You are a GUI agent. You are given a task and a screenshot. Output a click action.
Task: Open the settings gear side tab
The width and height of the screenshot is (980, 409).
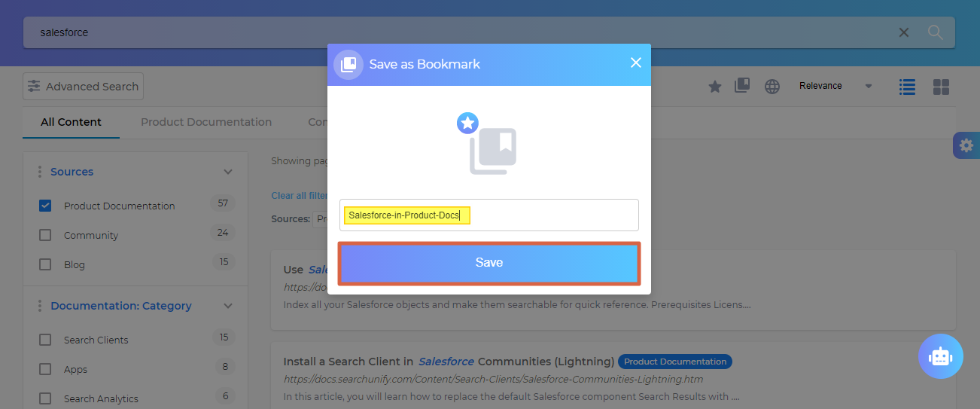(x=966, y=145)
